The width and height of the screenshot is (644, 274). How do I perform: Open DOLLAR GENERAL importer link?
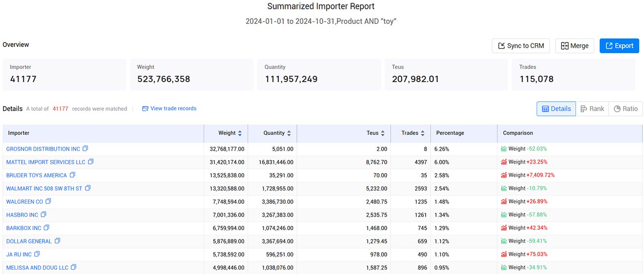pyautogui.click(x=29, y=241)
